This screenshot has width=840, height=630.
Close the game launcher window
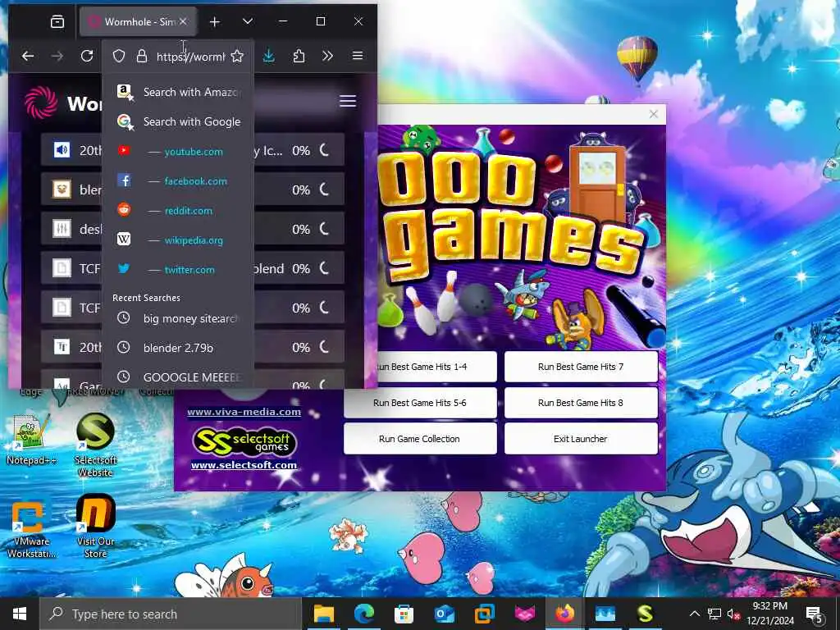pos(654,114)
